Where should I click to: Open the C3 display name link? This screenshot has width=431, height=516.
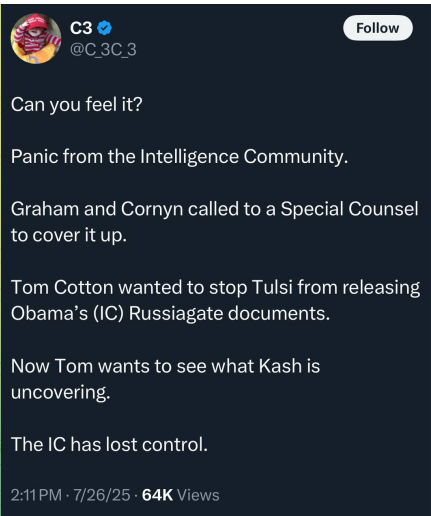click(81, 28)
